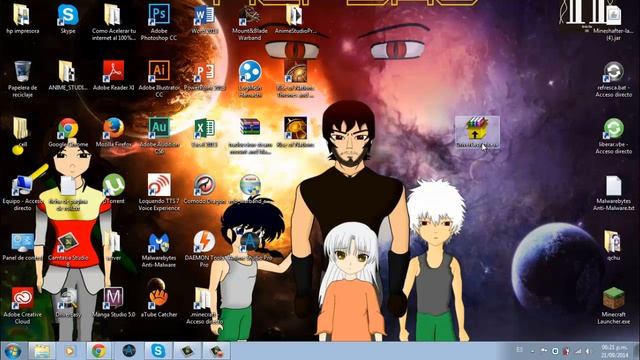The height and width of the screenshot is (360, 640).
Task: Launch Google Chrome from desktop
Action: [68, 132]
